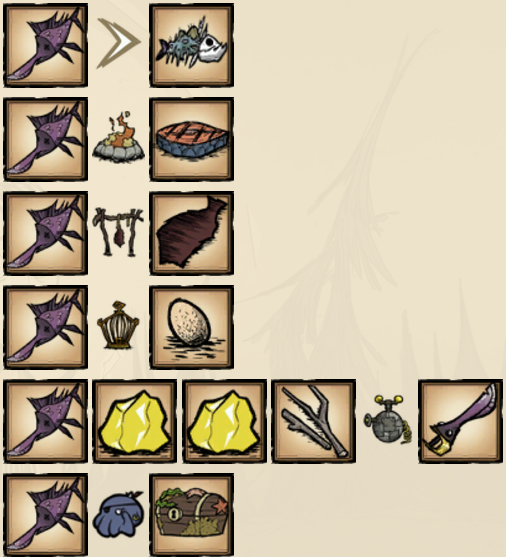
Task: Click the dark jerky meat icon
Action: (x=192, y=233)
